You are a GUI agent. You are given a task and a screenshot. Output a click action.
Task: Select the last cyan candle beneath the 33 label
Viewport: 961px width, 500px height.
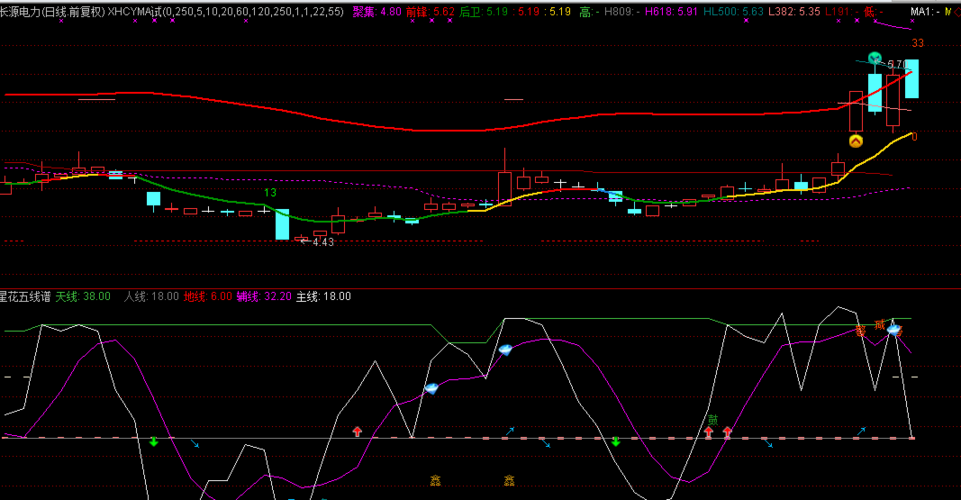(912, 78)
